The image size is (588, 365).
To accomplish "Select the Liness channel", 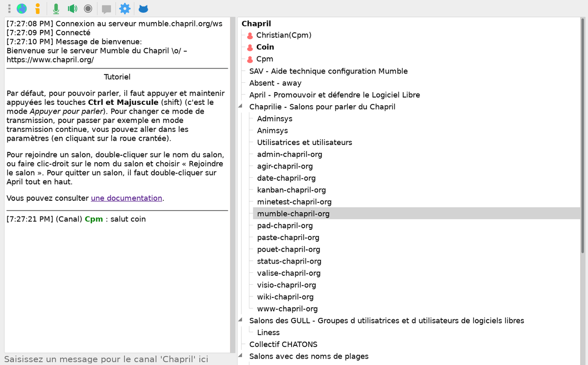I will tap(269, 332).
